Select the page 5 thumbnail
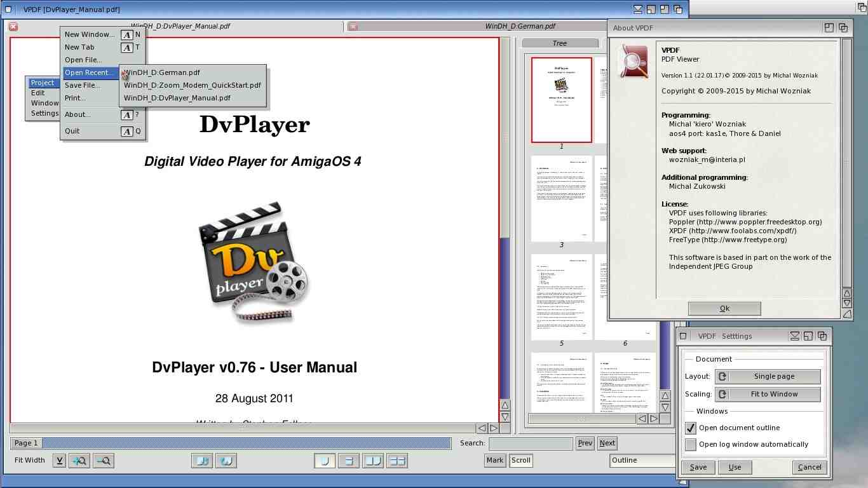Image resolution: width=868 pixels, height=488 pixels. 562,297
